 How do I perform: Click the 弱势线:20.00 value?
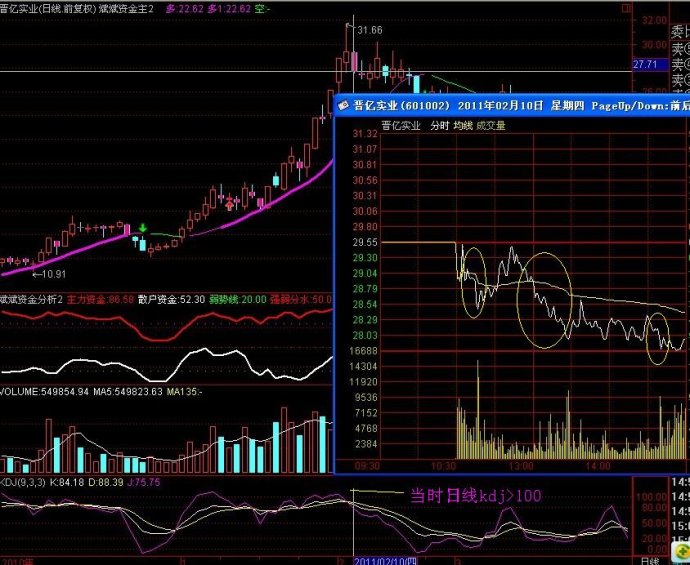pos(238,300)
